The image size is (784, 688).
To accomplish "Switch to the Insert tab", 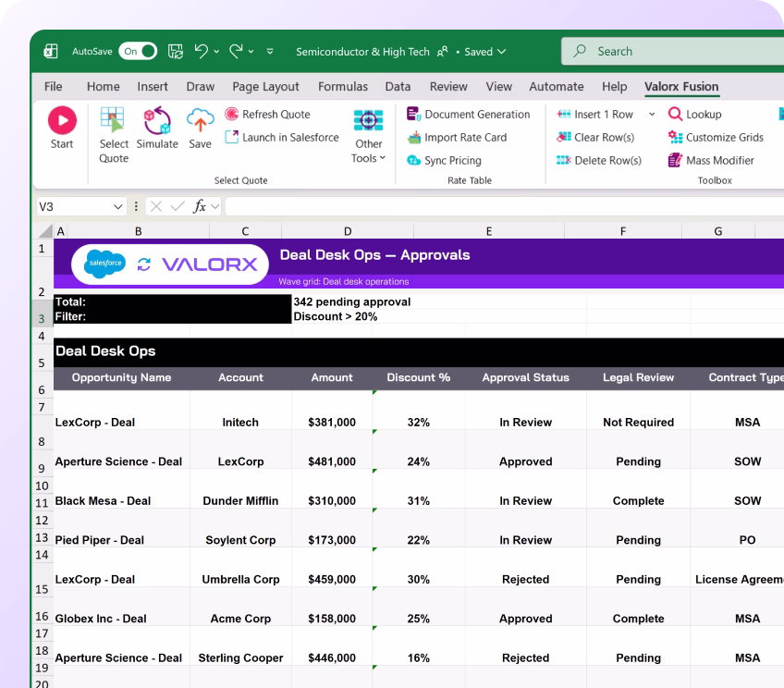I will [153, 87].
